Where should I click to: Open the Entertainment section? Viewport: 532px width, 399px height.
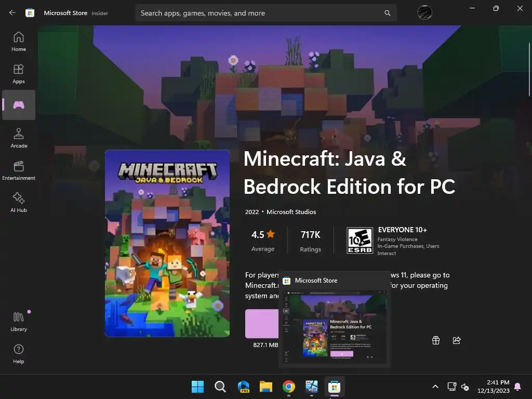[x=19, y=170]
